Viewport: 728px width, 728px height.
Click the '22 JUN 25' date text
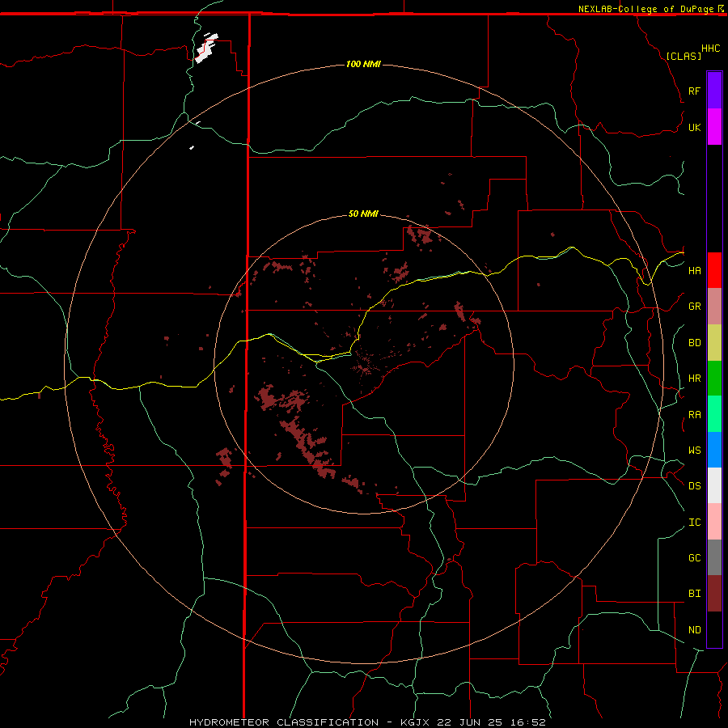pyautogui.click(x=469, y=722)
